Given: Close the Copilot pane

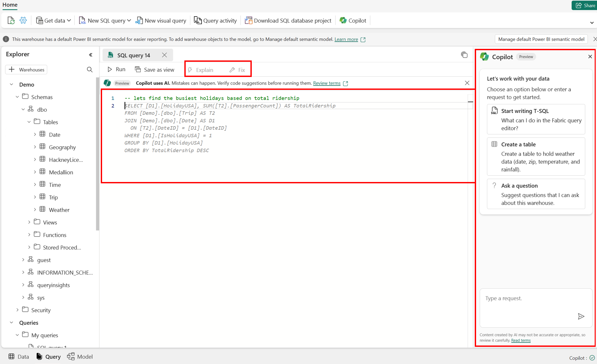Looking at the screenshot, I should click(590, 56).
